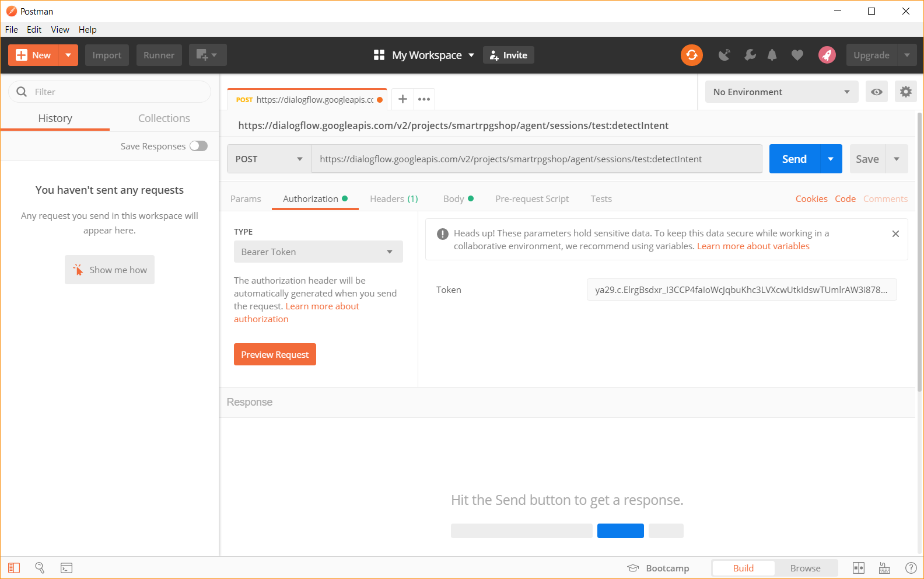
Task: Change the POST method dropdown
Action: [x=269, y=159]
